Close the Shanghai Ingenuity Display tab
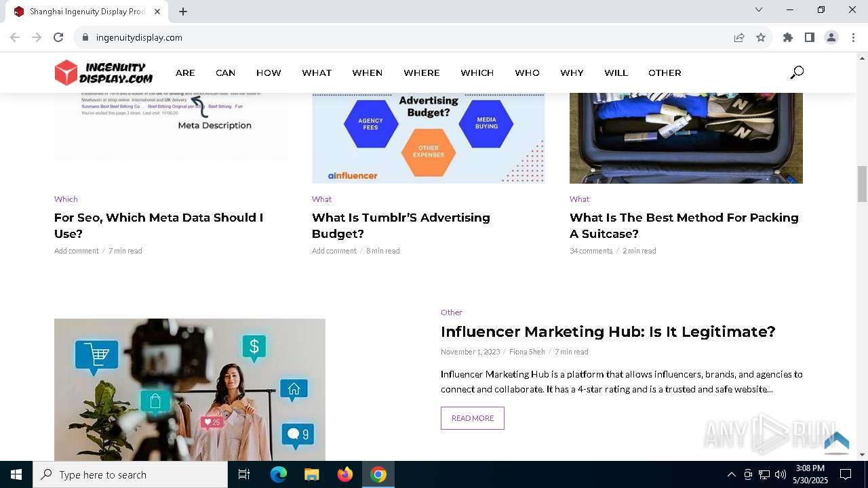Image resolution: width=868 pixels, height=488 pixels. 157,12
